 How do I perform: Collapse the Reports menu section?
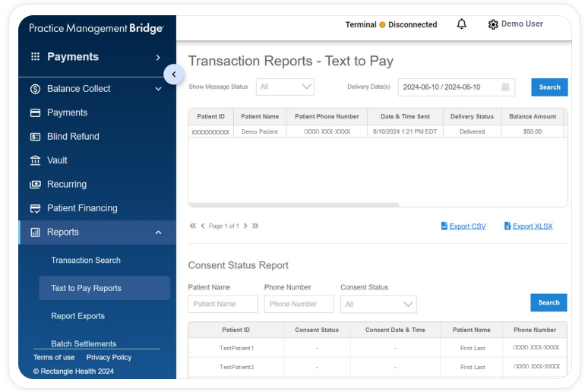tap(158, 232)
